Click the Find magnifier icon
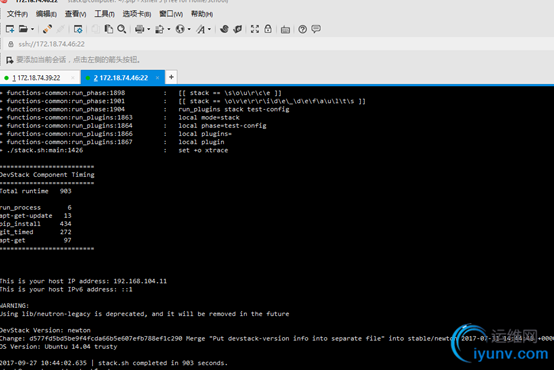This screenshot has height=370, width=554. click(x=122, y=29)
